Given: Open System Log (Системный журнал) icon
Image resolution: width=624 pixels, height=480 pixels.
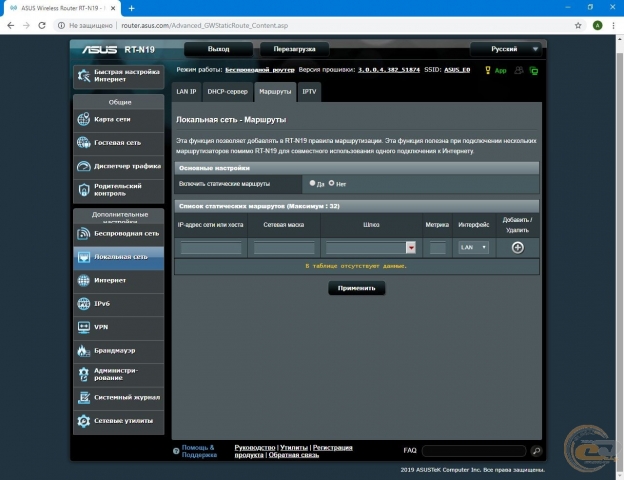Looking at the screenshot, I should pos(84,397).
